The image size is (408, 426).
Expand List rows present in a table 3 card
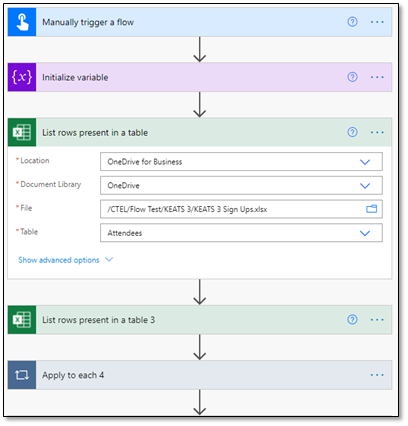point(200,320)
